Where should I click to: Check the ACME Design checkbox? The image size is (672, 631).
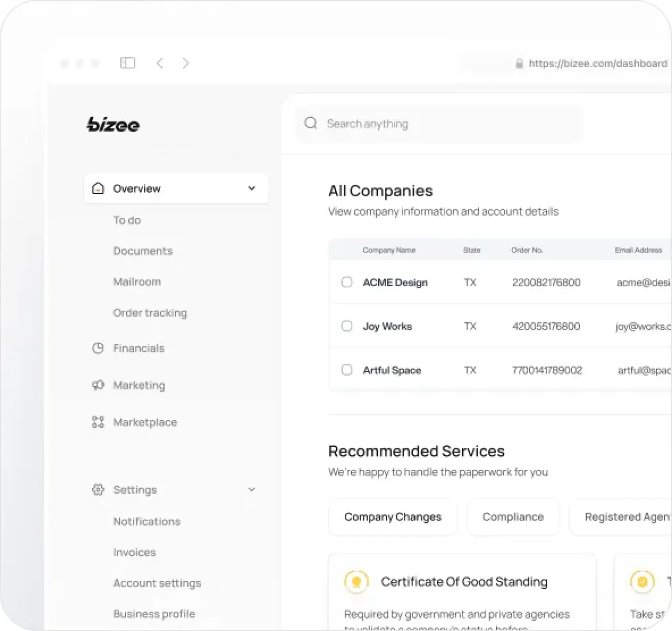[346, 282]
